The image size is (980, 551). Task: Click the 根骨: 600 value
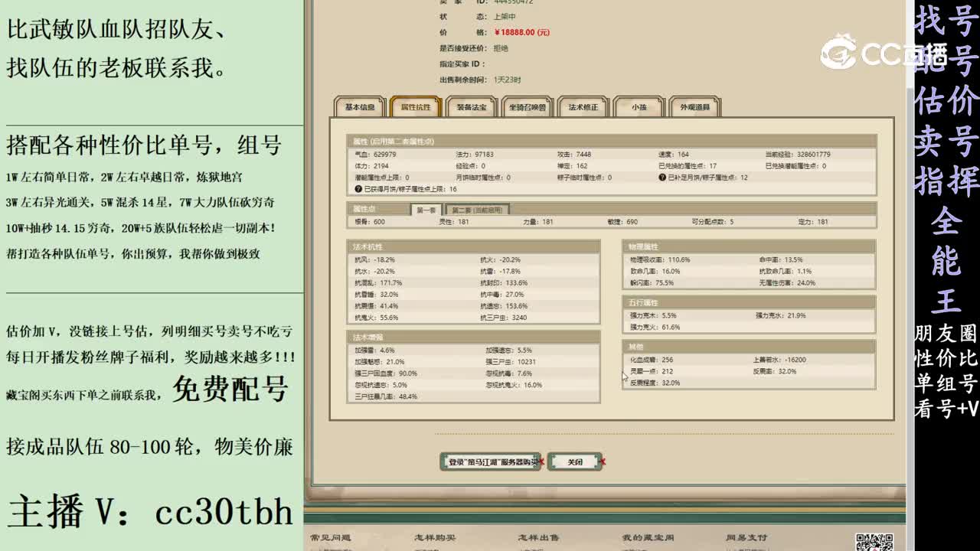coord(370,222)
